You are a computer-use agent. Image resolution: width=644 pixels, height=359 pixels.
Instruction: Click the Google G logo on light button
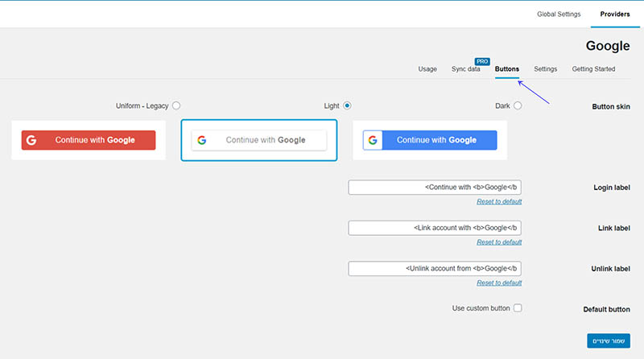(x=202, y=140)
